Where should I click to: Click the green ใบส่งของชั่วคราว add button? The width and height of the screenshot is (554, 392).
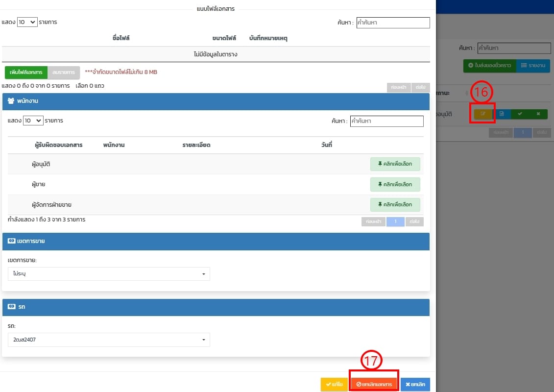pyautogui.click(x=489, y=65)
